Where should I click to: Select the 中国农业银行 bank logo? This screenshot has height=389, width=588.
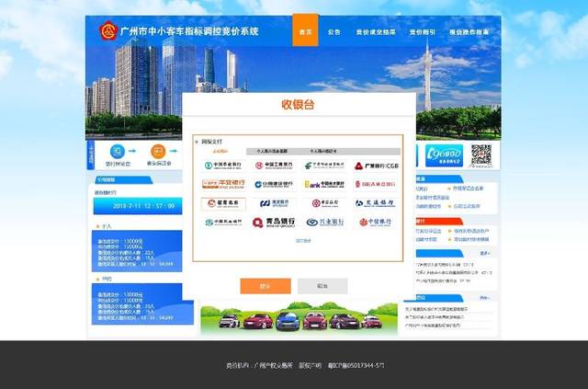pyautogui.click(x=223, y=166)
